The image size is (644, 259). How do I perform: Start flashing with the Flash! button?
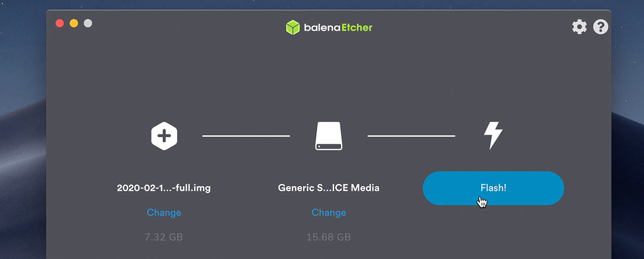point(493,188)
